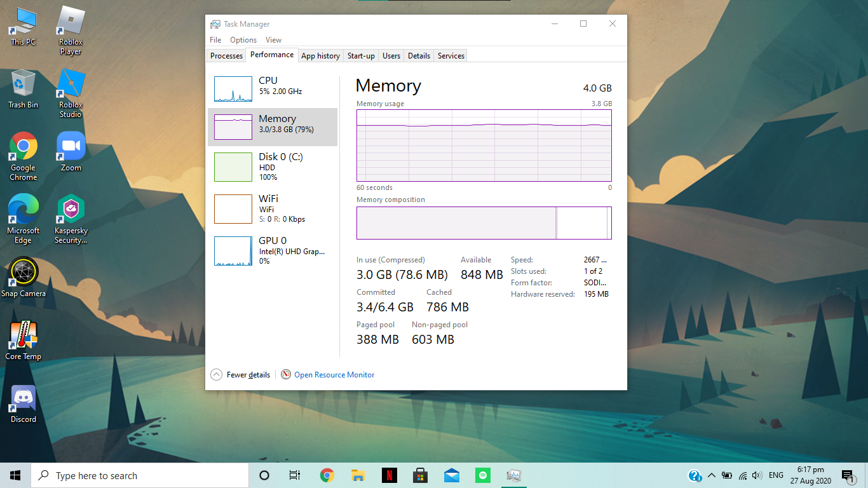Viewport: 868px width, 488px height.
Task: Click the Core Temp desktop icon
Action: 24,340
